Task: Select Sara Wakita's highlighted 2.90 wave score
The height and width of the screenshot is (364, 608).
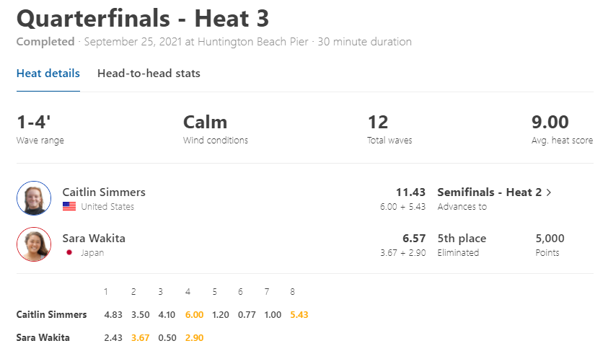Action: 194,338
